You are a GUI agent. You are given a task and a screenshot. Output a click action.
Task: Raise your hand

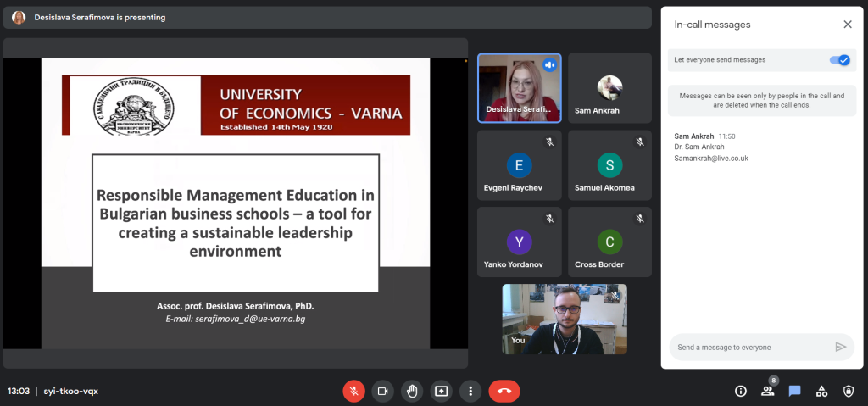(412, 391)
